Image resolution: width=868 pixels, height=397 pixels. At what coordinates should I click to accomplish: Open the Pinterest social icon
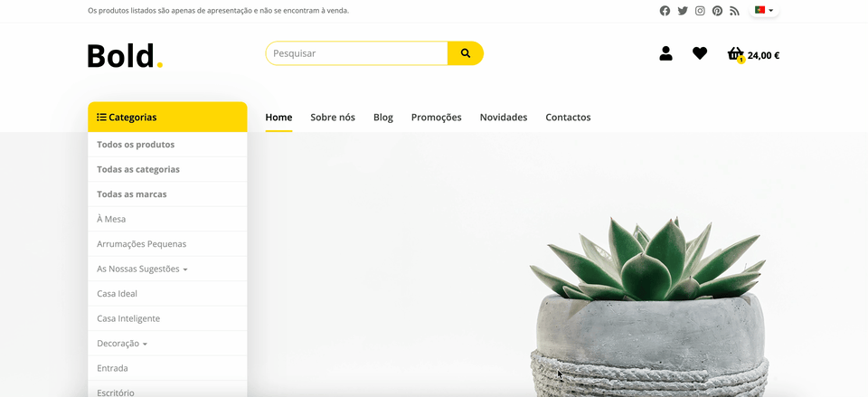717,11
